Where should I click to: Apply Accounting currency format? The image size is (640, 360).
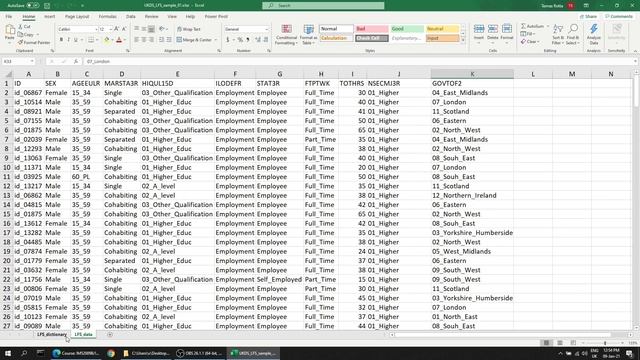228,40
